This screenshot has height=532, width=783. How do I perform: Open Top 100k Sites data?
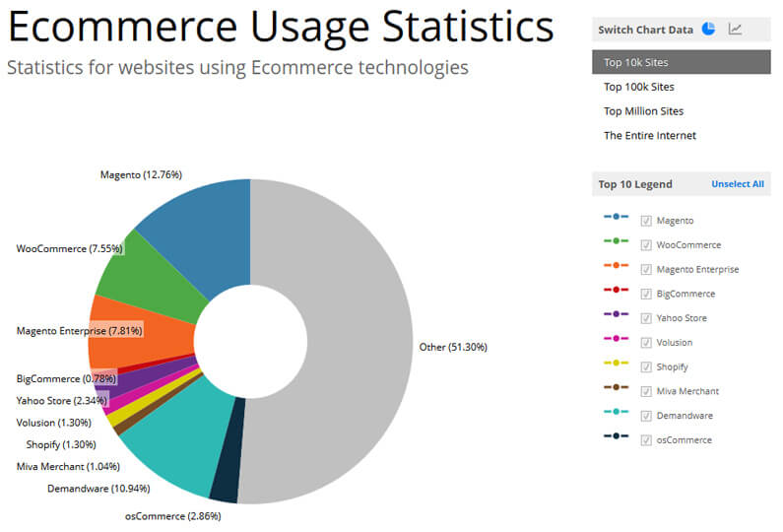tap(638, 87)
